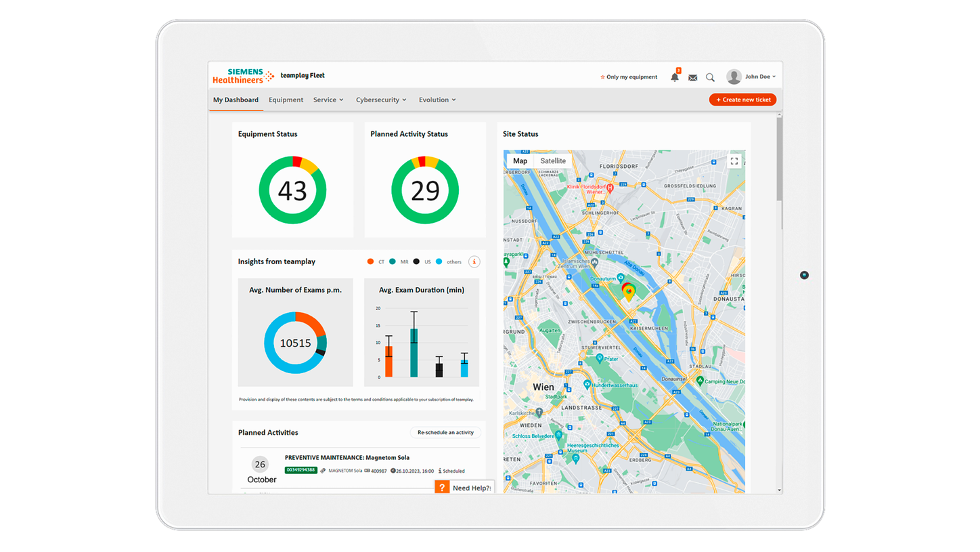Click the search magnifier icon

pyautogui.click(x=710, y=77)
